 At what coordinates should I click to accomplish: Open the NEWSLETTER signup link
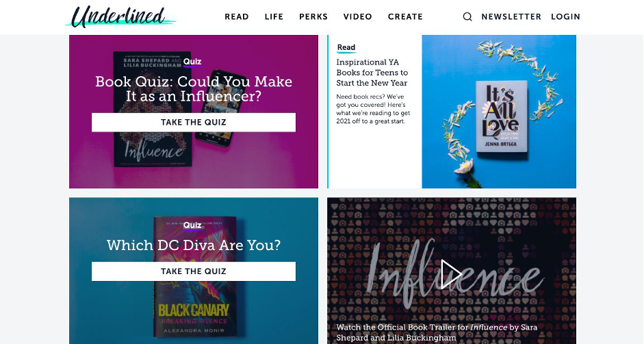511,17
